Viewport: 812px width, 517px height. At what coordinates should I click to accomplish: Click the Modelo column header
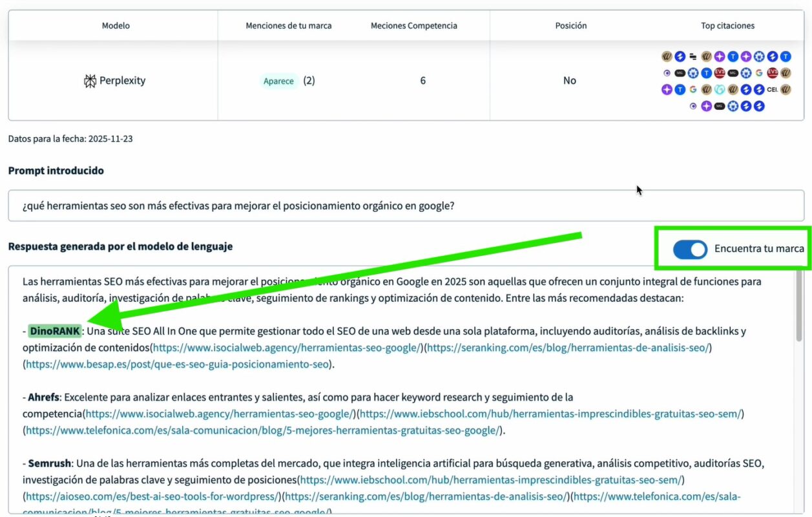(116, 26)
